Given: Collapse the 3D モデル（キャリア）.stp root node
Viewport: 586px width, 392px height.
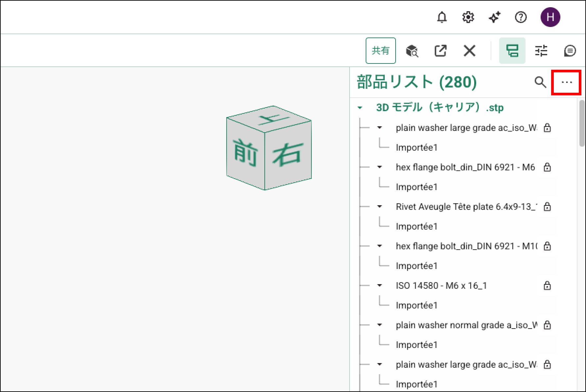Looking at the screenshot, I should click(x=360, y=108).
